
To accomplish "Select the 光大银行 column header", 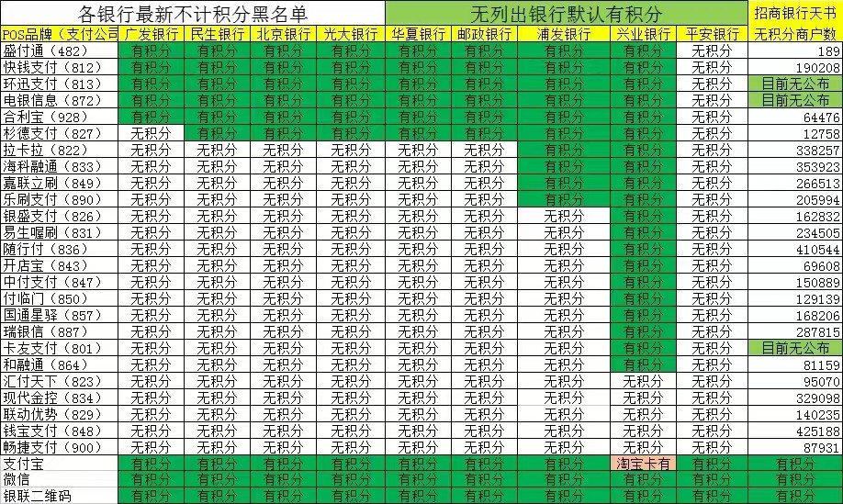I will point(351,34).
